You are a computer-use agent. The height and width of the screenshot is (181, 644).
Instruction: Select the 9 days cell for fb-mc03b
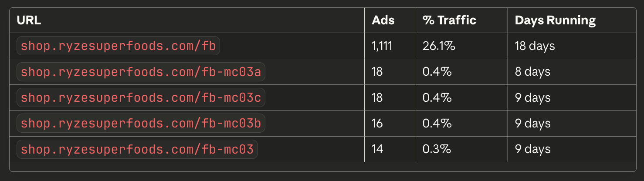(x=532, y=124)
